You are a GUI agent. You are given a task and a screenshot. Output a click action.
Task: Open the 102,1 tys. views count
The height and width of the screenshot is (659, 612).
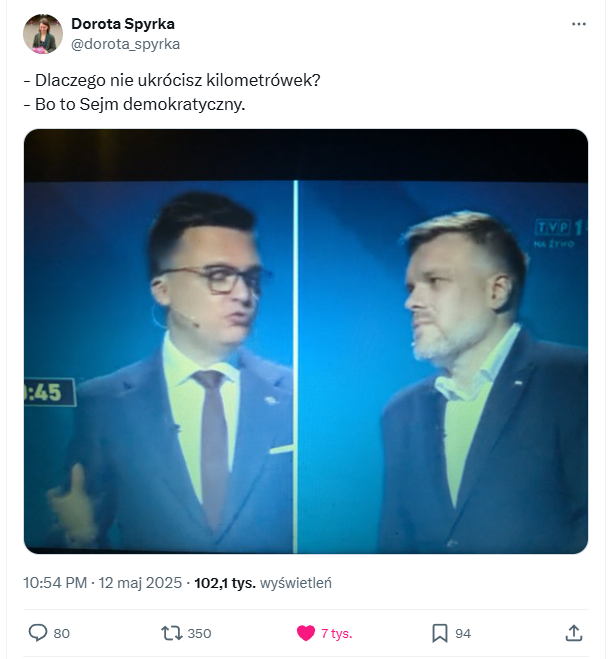[x=224, y=582]
